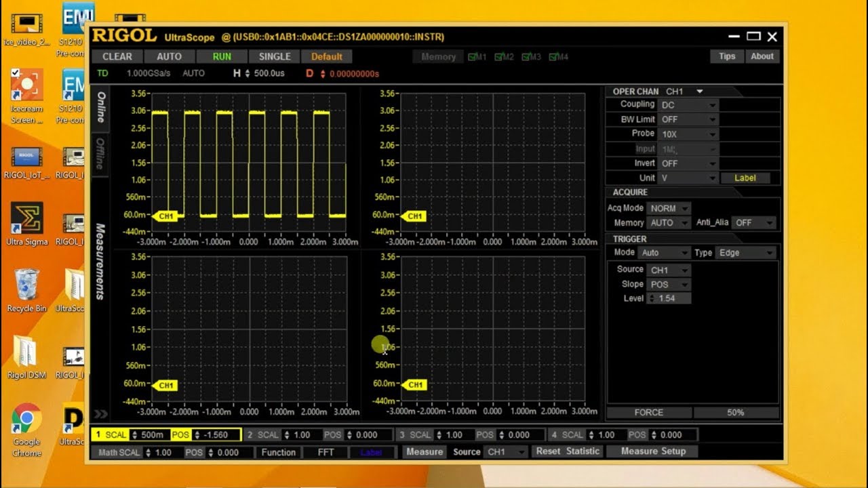868x488 pixels.
Task: Click the RUN button
Action: click(x=222, y=57)
